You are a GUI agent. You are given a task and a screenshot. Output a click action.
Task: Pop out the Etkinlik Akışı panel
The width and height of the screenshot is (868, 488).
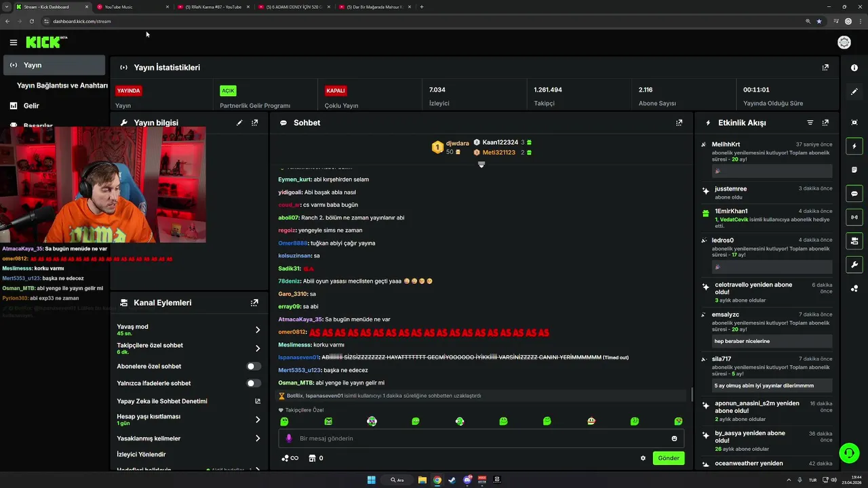[x=825, y=123]
